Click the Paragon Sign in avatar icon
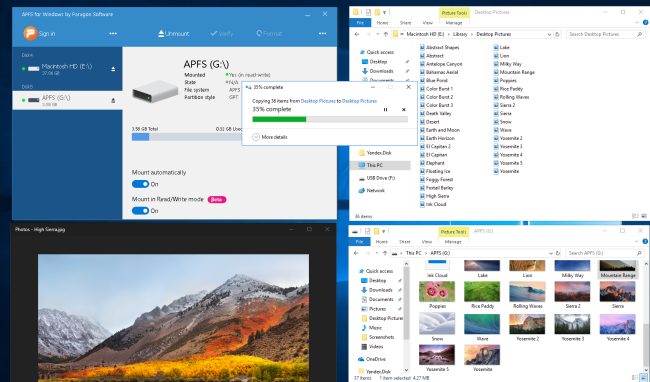This screenshot has height=382, width=650. pyautogui.click(x=30, y=33)
